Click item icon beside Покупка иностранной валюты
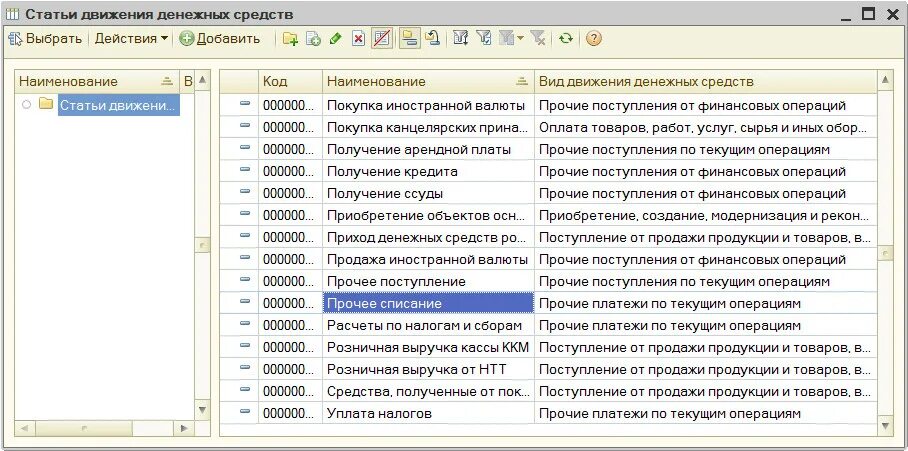The width and height of the screenshot is (908, 451). tap(245, 104)
